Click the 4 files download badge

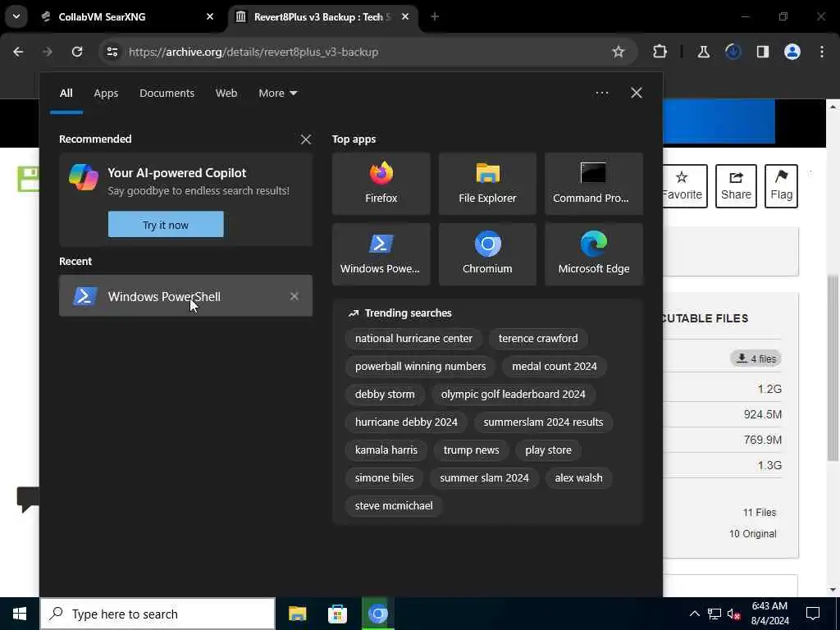click(756, 359)
